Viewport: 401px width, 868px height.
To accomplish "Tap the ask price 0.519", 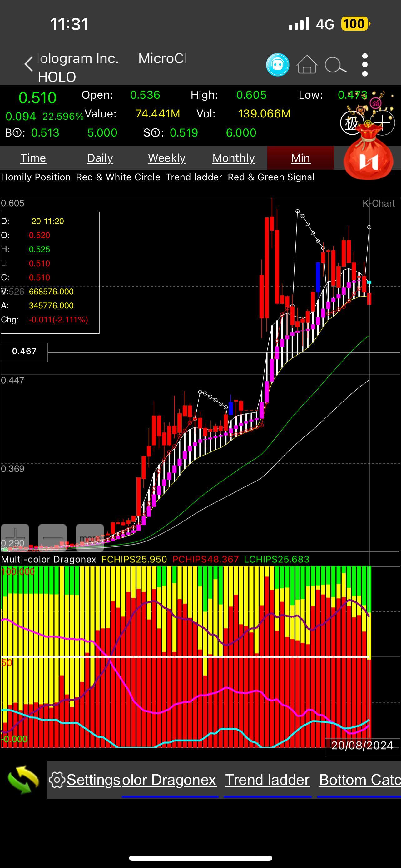I will pyautogui.click(x=184, y=133).
